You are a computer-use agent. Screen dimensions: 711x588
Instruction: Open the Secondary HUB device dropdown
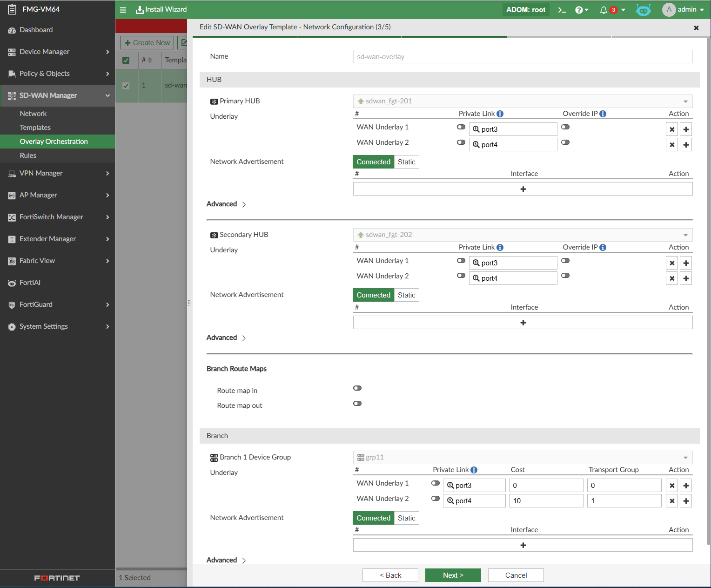[x=523, y=235]
